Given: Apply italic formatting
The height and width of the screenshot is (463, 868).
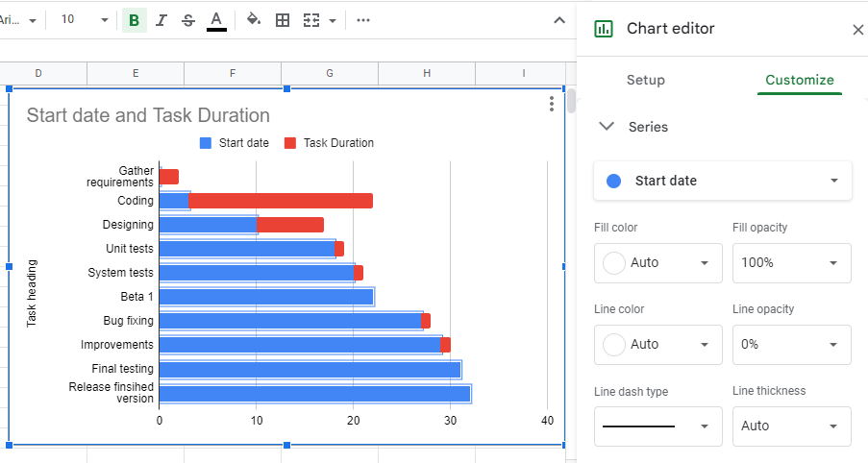Looking at the screenshot, I should [161, 20].
